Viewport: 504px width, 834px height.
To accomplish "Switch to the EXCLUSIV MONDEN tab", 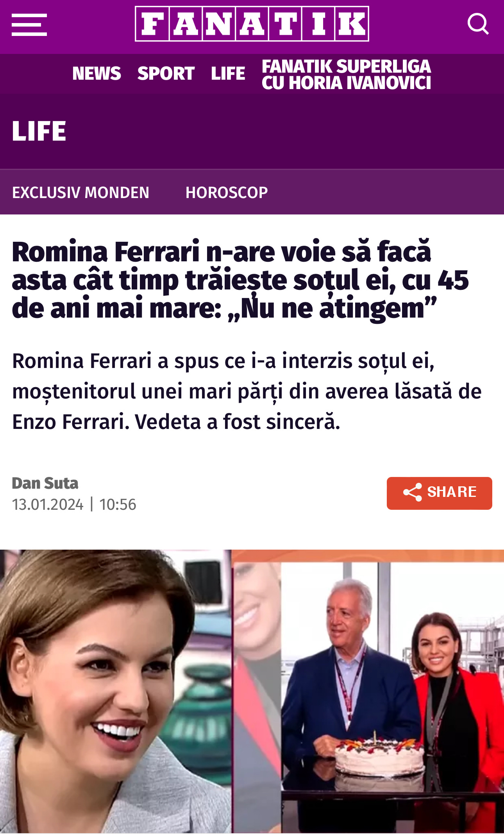I will coord(80,192).
